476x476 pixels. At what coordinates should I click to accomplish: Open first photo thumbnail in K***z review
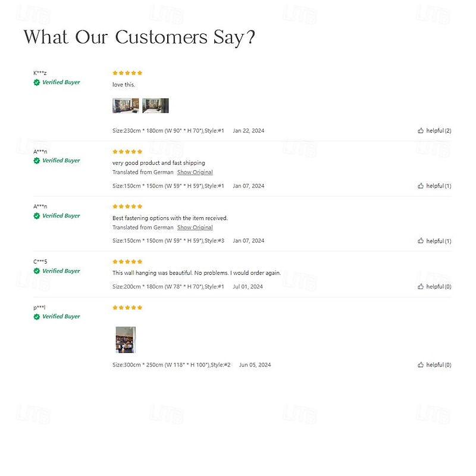pos(126,106)
